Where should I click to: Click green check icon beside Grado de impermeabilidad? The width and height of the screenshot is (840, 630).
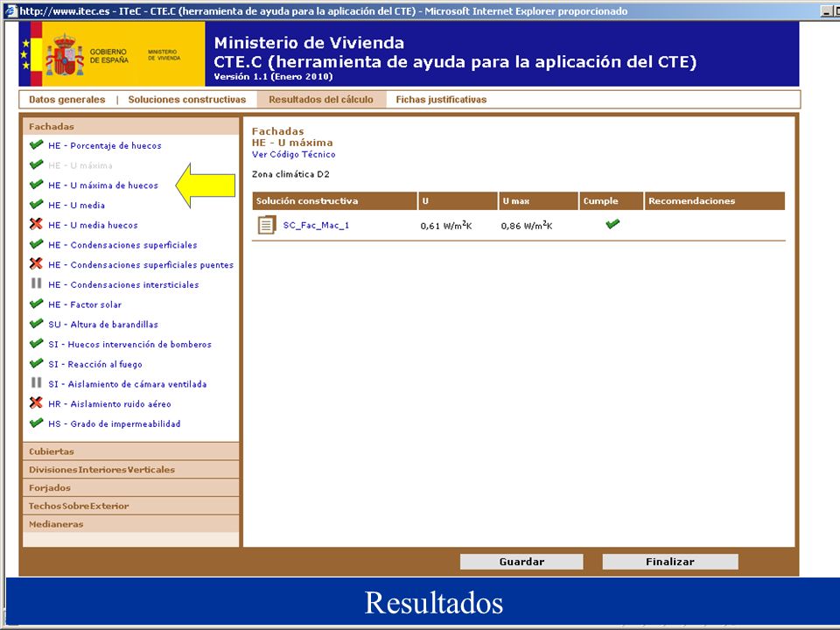pyautogui.click(x=37, y=423)
